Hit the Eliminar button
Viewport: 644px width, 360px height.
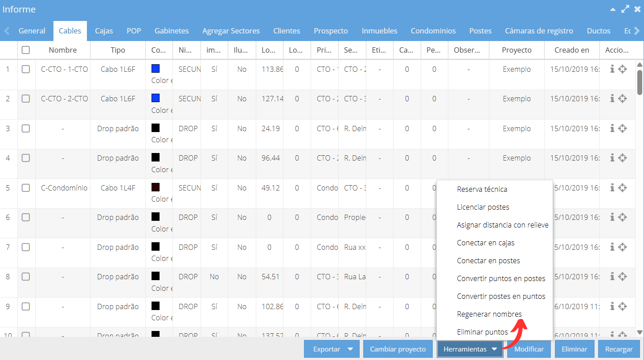tap(574, 349)
